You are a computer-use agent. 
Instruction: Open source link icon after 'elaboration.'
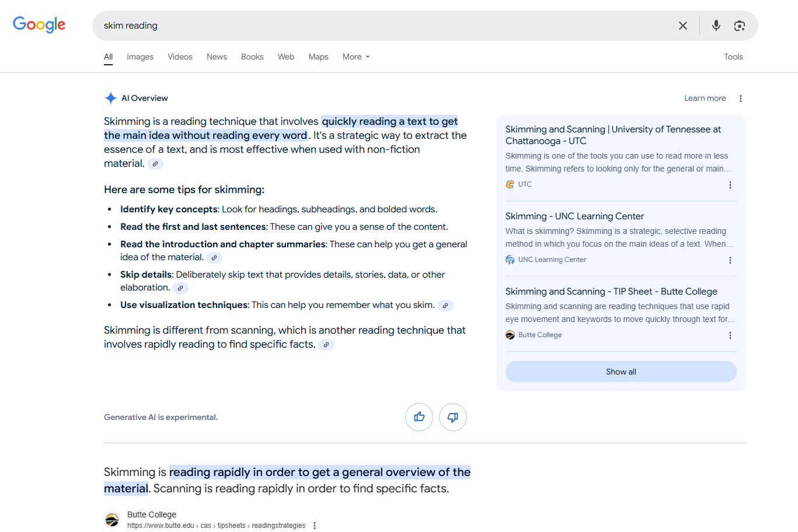coord(180,288)
